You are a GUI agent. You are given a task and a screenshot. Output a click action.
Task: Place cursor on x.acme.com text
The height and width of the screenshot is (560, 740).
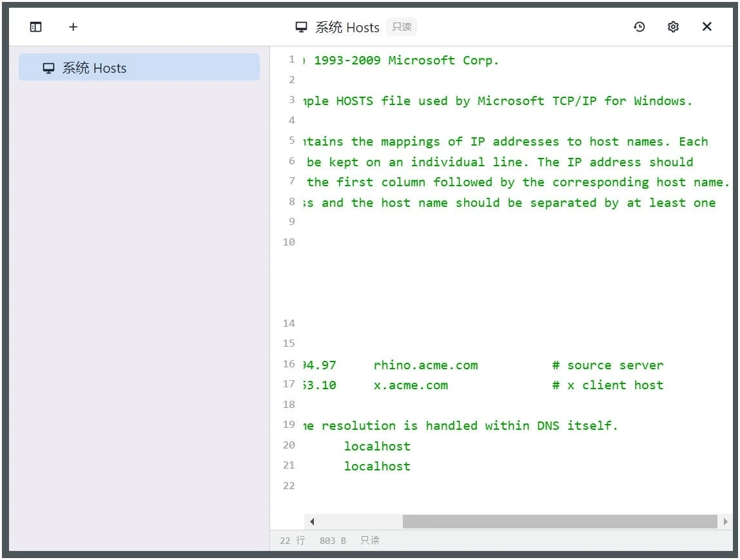point(411,385)
